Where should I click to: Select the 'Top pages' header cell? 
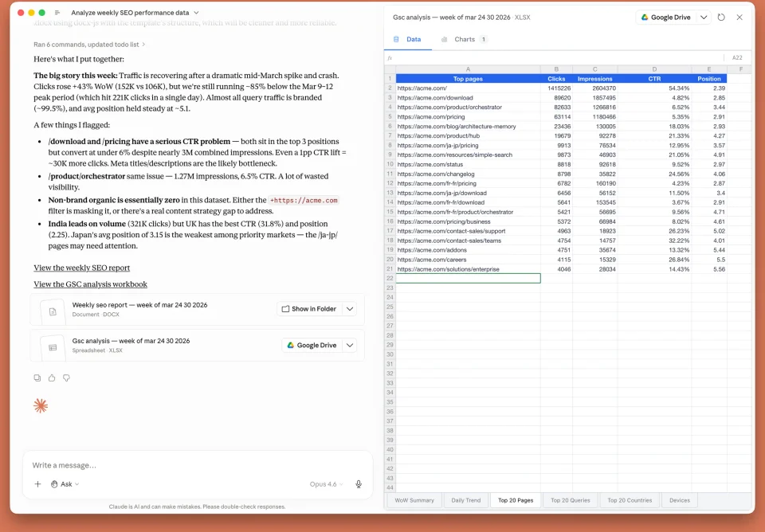click(468, 79)
